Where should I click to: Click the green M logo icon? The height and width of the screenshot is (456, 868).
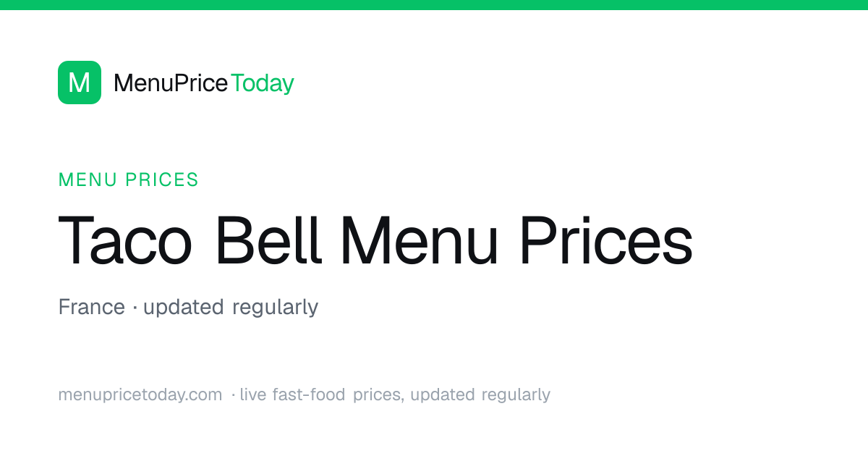click(x=80, y=83)
